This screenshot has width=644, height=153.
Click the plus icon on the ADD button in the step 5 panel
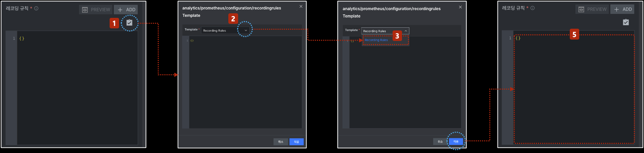point(617,9)
